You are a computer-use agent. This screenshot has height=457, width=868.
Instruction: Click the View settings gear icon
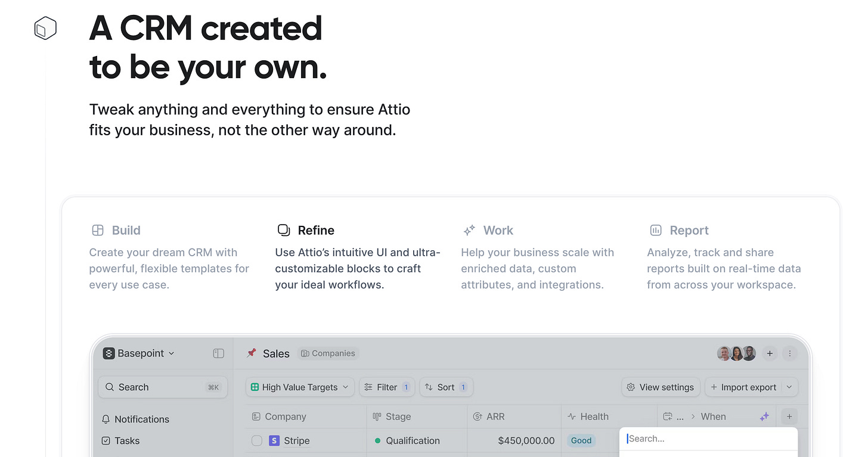pos(631,387)
